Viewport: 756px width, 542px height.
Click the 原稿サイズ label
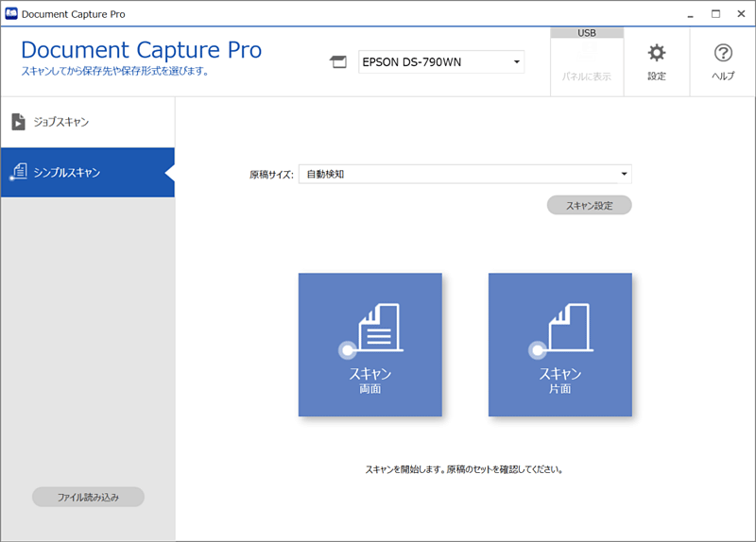coord(271,175)
